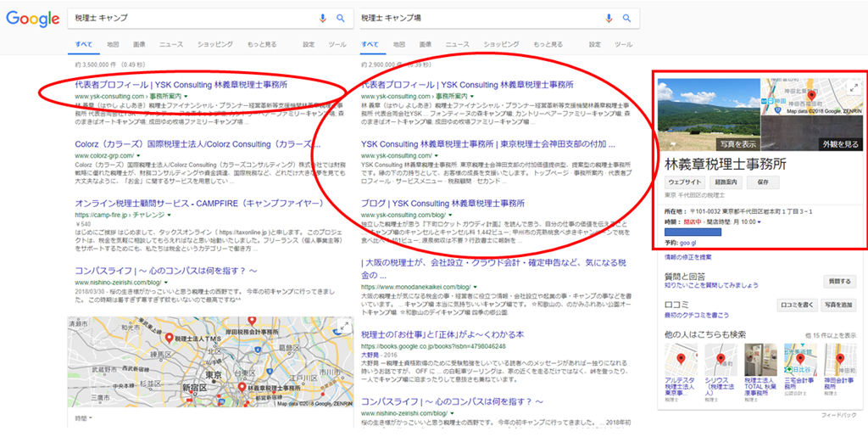Open 税理士の「お仕事」と「正体」がよ～くわかる本 result
This screenshot has width=868, height=437.
click(442, 334)
